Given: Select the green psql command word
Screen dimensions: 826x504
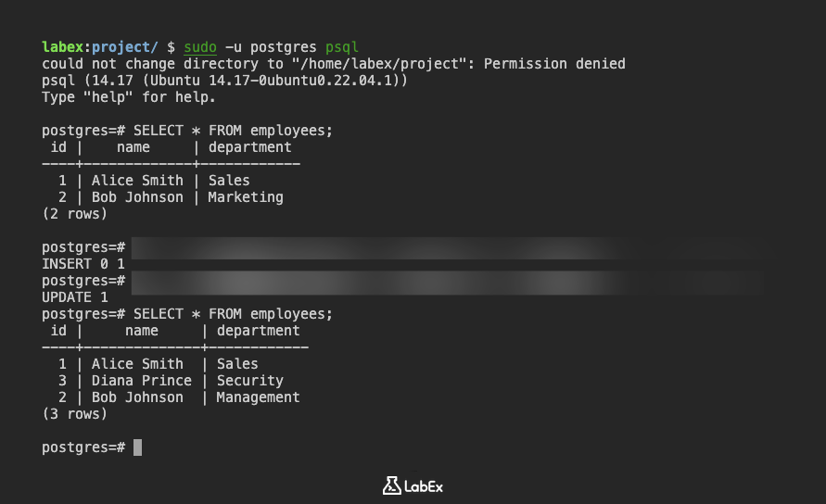Looking at the screenshot, I should pos(341,46).
